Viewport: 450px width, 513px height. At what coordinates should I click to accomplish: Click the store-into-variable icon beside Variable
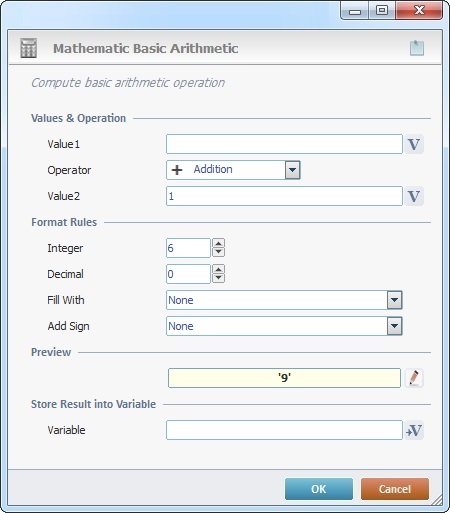414,430
